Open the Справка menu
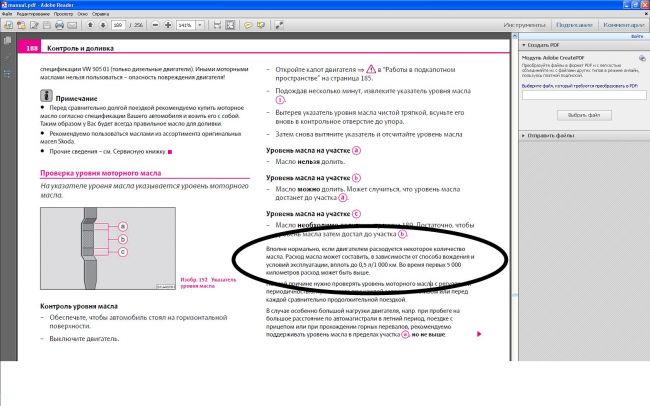 pos(101,14)
